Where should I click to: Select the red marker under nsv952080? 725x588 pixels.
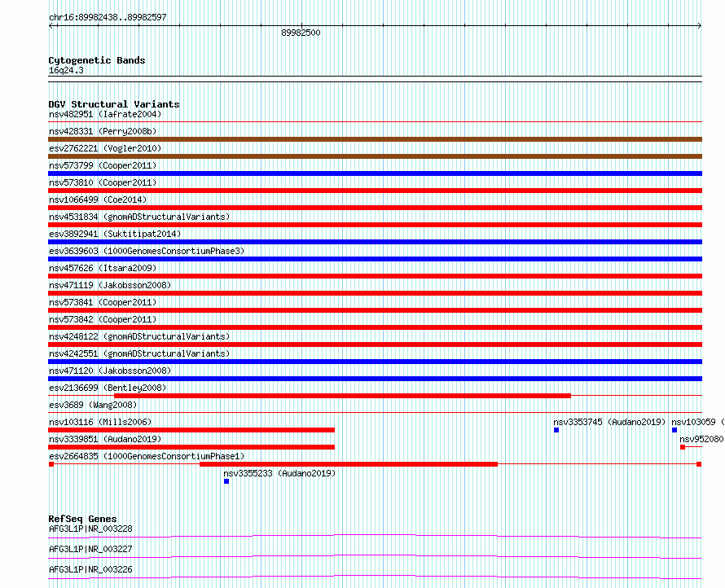(683, 447)
